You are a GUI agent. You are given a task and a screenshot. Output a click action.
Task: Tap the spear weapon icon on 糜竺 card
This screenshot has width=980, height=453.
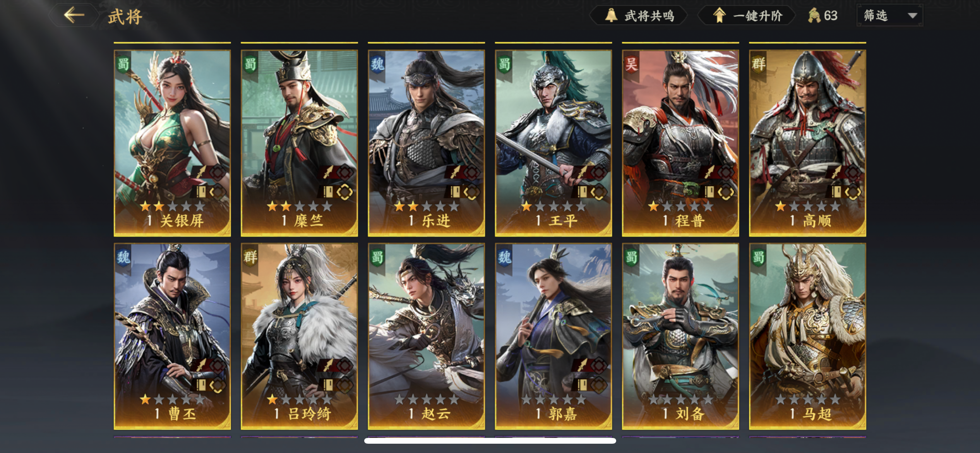pos(328,172)
